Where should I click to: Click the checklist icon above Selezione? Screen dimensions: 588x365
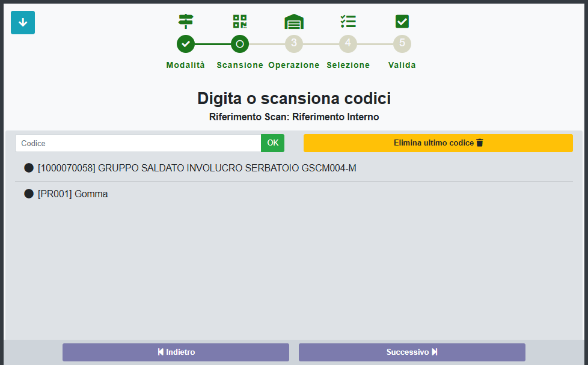click(x=348, y=22)
